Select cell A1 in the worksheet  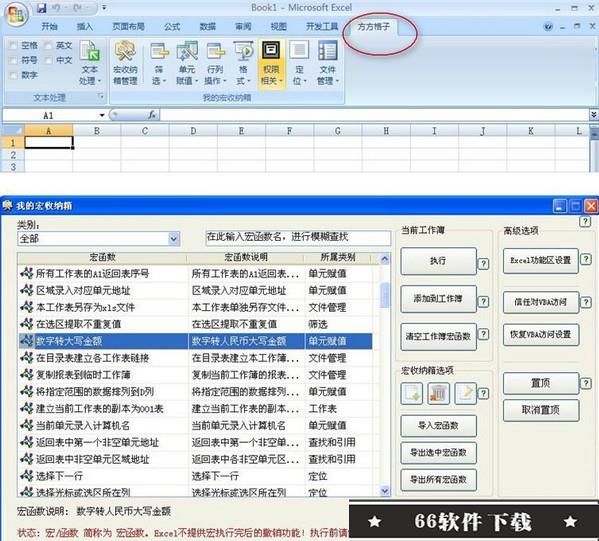click(x=49, y=143)
